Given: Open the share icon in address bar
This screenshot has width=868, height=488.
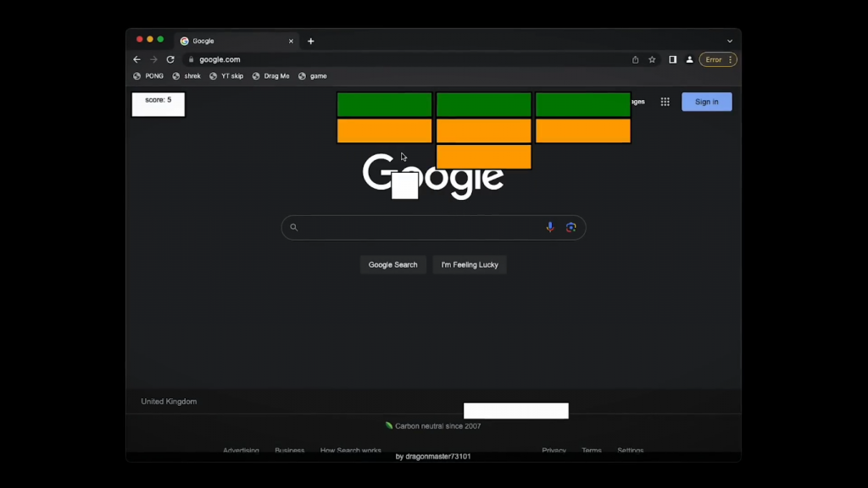Looking at the screenshot, I should [x=636, y=60].
